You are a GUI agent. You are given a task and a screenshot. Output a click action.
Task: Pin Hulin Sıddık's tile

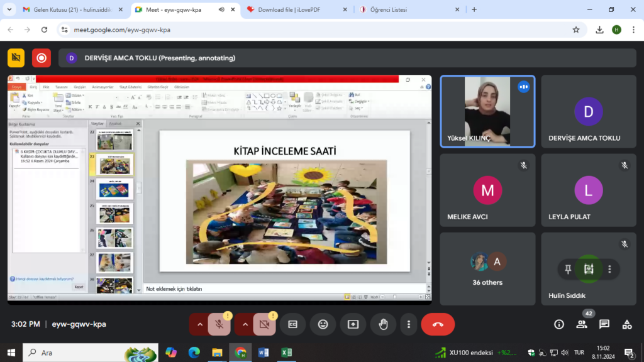[x=568, y=269]
